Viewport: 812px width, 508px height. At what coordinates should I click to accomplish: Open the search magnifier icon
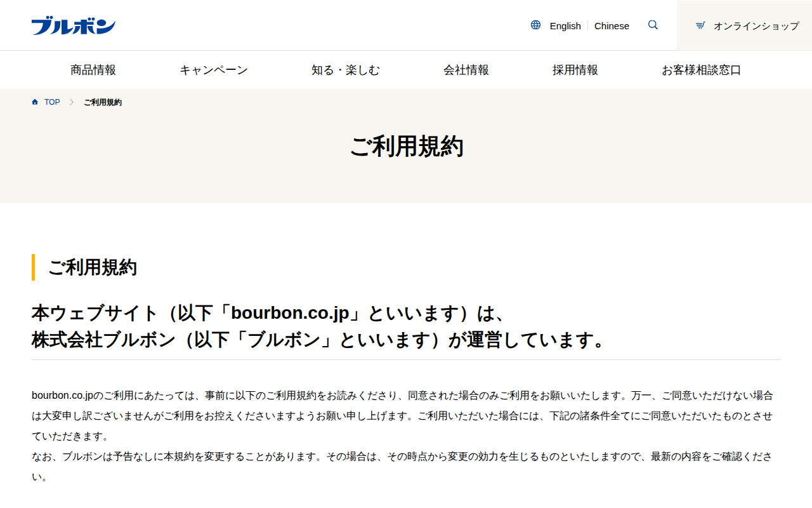pos(653,25)
